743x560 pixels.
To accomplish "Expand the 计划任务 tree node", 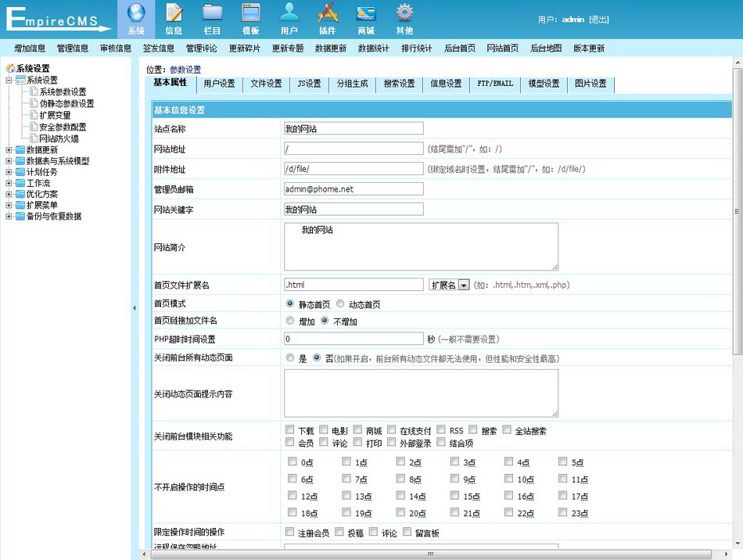I will pos(9,172).
